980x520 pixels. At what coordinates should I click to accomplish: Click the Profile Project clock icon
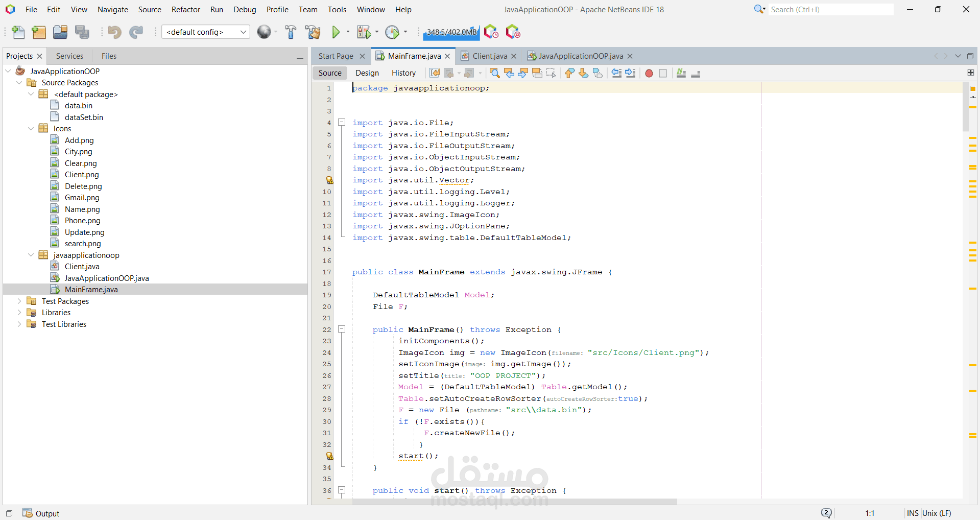(392, 32)
